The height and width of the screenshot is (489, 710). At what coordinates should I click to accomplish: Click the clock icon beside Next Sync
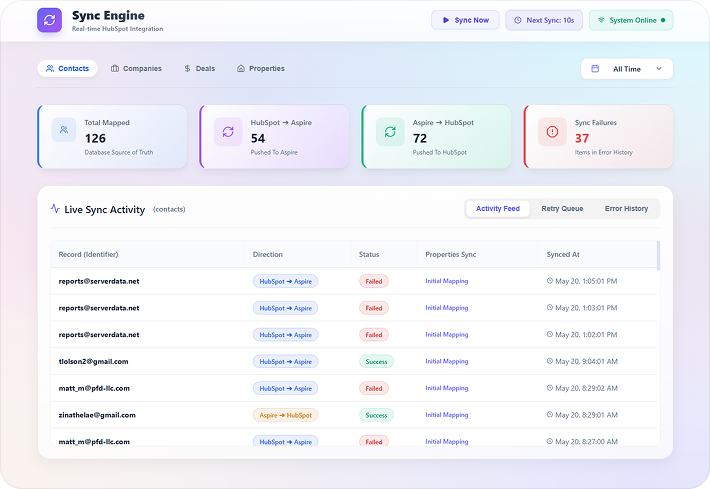518,20
